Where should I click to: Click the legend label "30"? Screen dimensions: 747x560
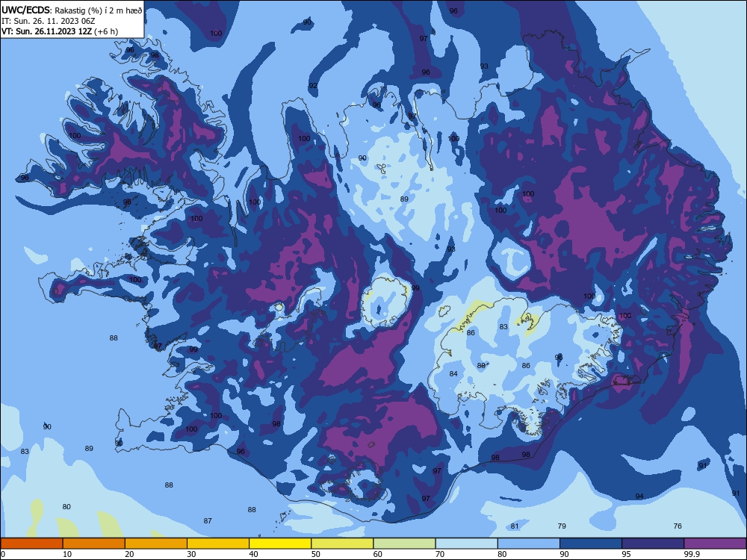pyautogui.click(x=191, y=554)
